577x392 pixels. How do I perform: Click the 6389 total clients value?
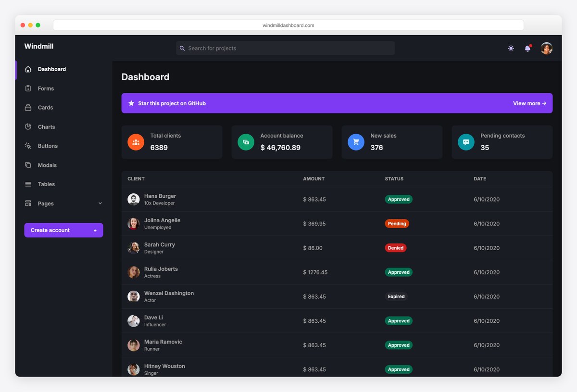pyautogui.click(x=159, y=148)
